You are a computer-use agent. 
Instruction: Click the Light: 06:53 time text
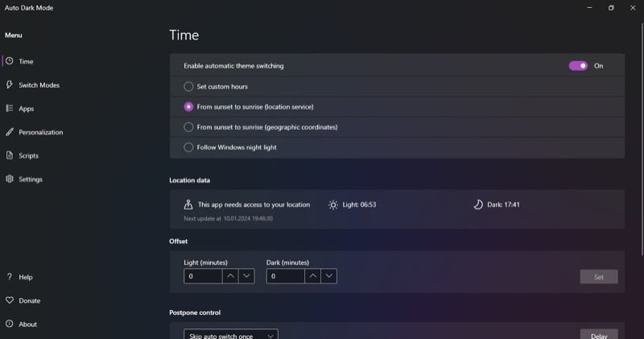click(359, 205)
